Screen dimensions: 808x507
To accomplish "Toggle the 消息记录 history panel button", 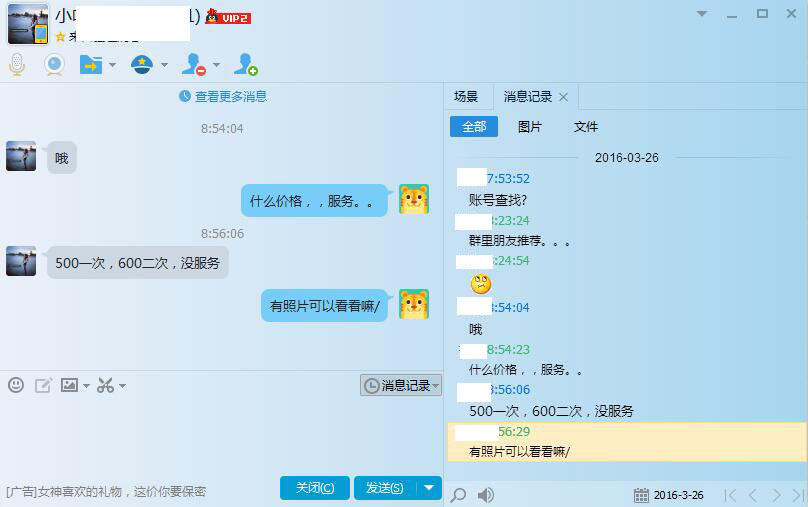I will (401, 385).
